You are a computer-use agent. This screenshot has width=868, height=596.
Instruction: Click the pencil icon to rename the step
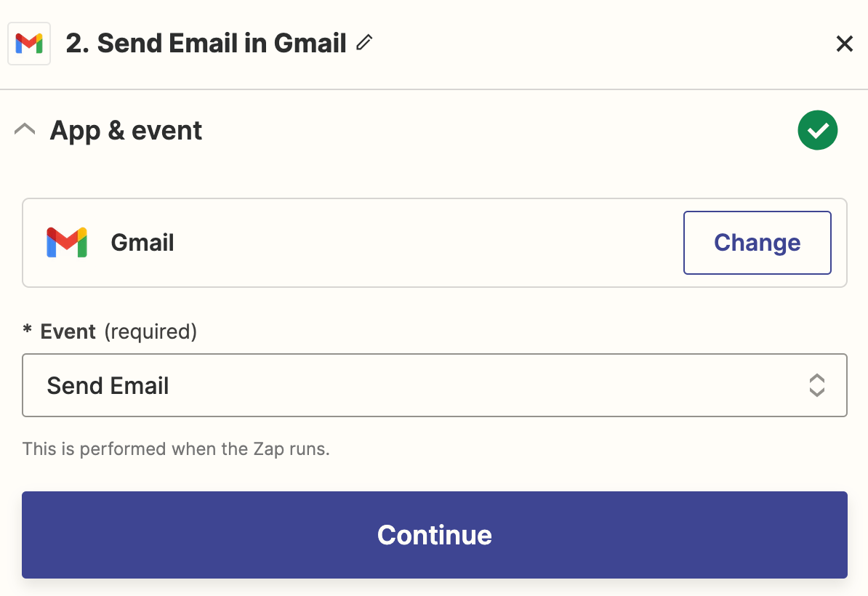(364, 43)
